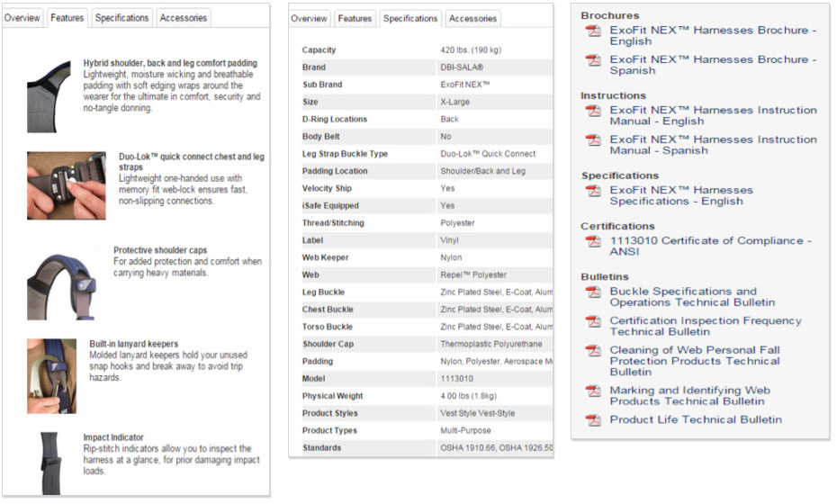Open PDF icon for Buckle Specifications bulletin
The height and width of the screenshot is (504, 837).
[x=593, y=292]
